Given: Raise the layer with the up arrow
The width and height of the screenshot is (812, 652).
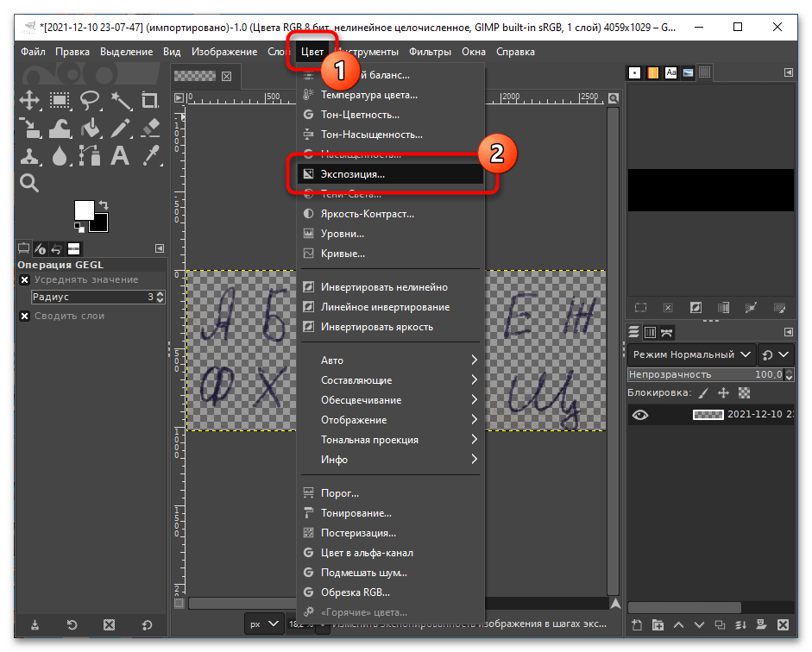Looking at the screenshot, I should (678, 625).
